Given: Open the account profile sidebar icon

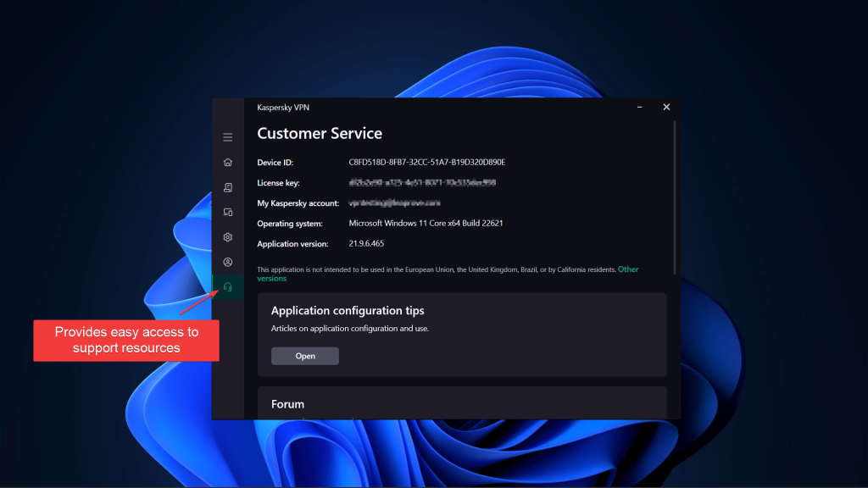Looking at the screenshot, I should click(x=227, y=262).
